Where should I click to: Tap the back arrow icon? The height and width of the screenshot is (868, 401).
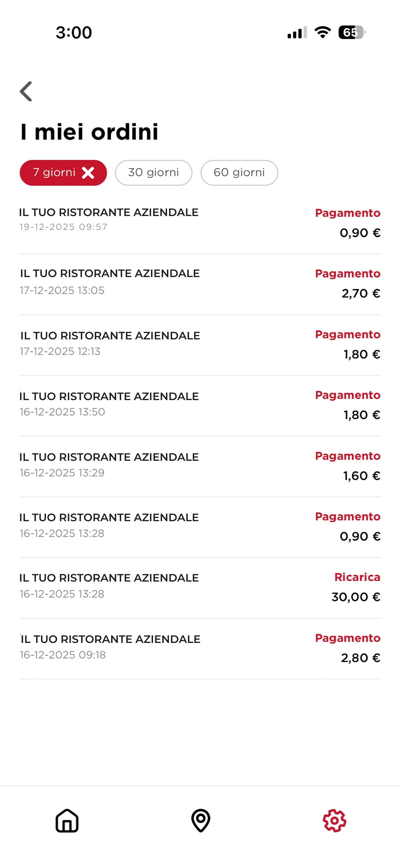[x=26, y=91]
